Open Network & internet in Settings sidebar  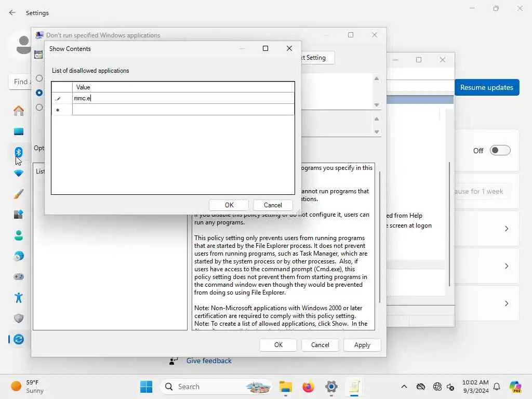tap(19, 173)
